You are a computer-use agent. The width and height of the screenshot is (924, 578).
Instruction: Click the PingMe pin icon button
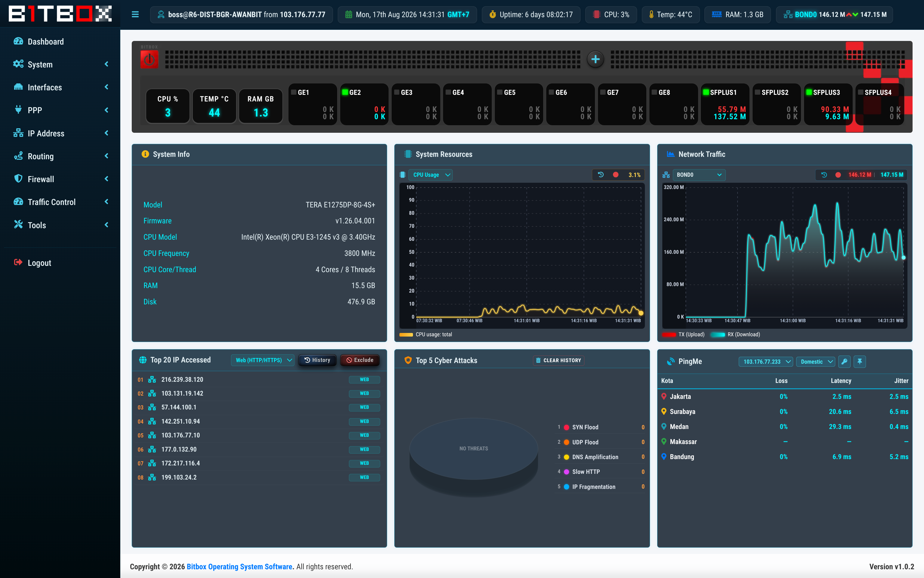click(x=859, y=361)
